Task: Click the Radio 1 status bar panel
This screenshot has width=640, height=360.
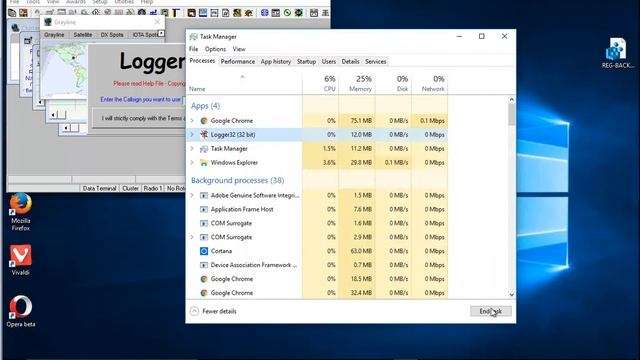Action: [153, 188]
